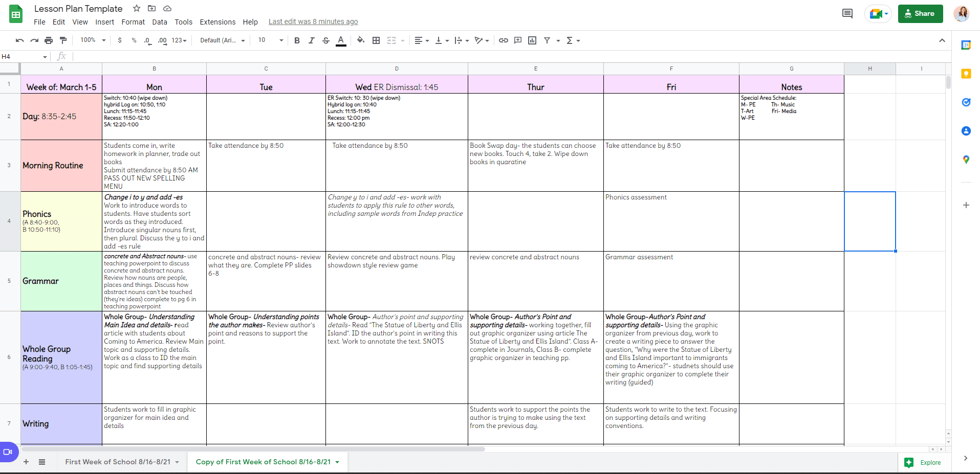Apply strikethrough formatting
The height and width of the screenshot is (474, 980).
pyautogui.click(x=326, y=40)
